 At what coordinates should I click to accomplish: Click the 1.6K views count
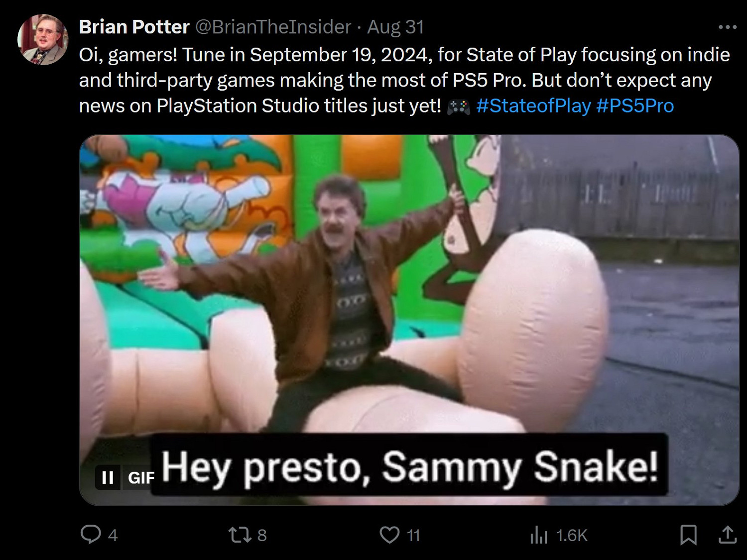click(572, 536)
